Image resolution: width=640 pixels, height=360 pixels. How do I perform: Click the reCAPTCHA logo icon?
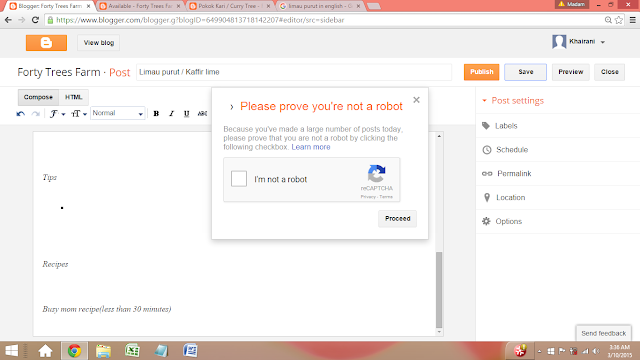point(376,173)
